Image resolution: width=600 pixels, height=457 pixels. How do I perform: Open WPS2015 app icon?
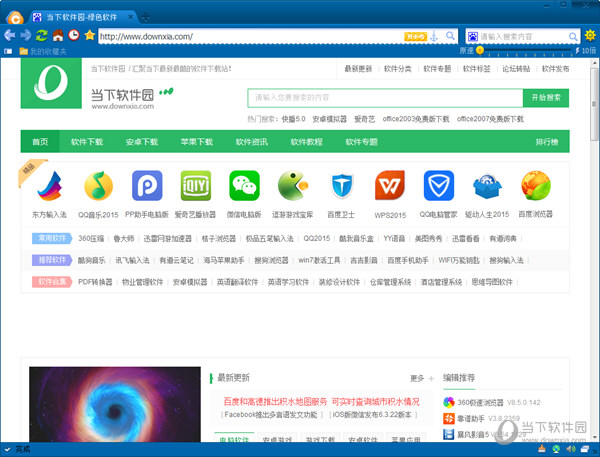coord(390,186)
